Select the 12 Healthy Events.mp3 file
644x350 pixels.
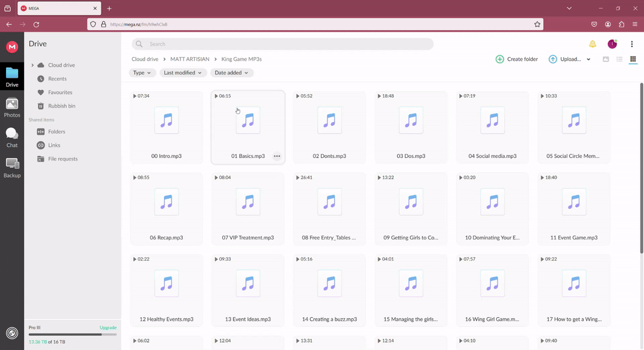tap(166, 290)
